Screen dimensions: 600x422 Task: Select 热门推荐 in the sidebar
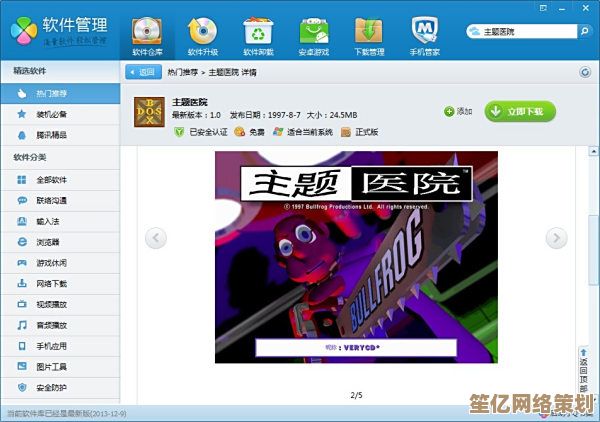pyautogui.click(x=60, y=93)
